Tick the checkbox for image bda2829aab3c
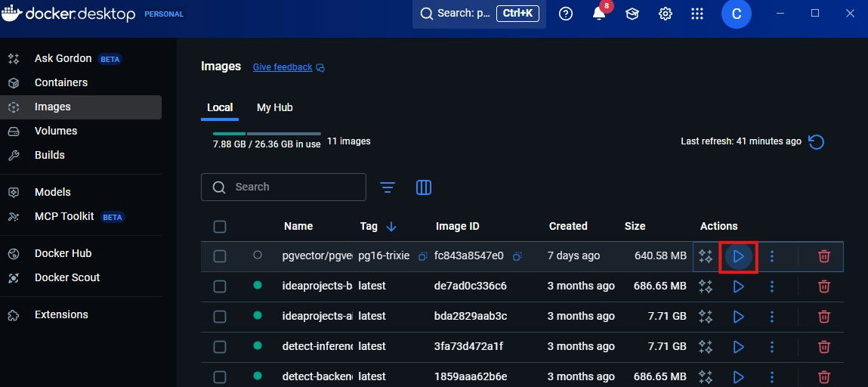 220,316
